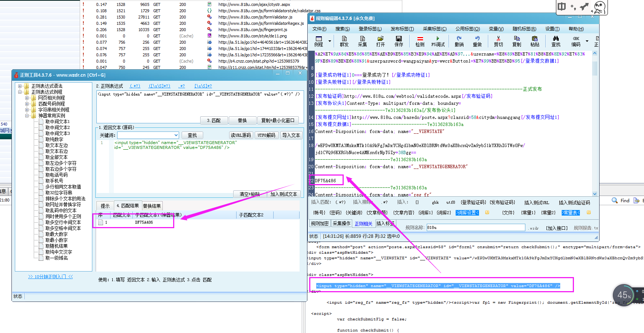
Task: Click the 正则表达式语法 folder icon
Action: tap(27, 86)
